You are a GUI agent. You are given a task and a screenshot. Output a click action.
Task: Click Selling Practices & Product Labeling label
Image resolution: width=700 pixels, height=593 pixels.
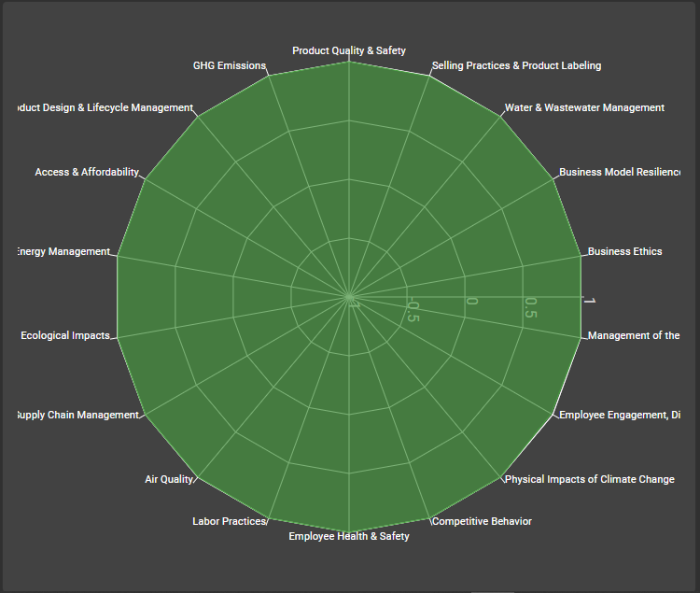[516, 65]
